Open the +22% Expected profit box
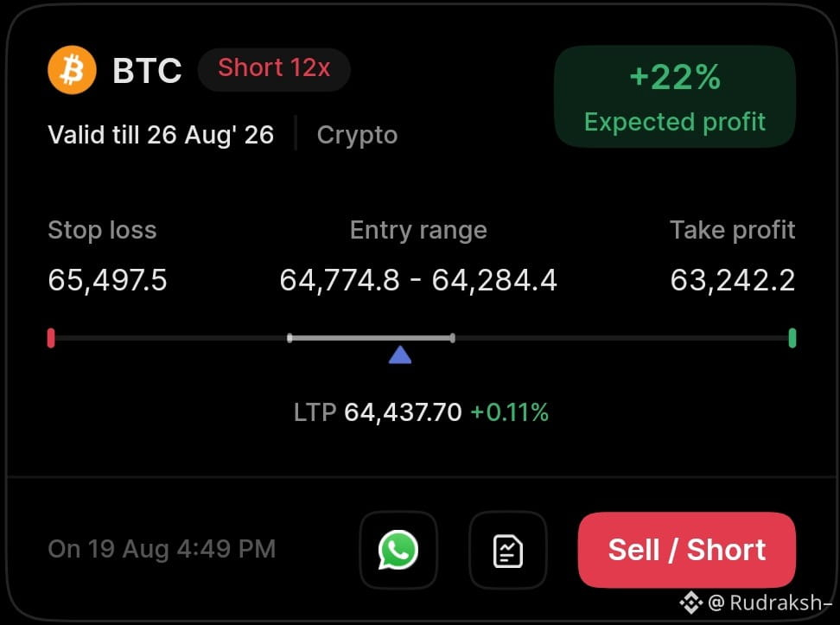 pyautogui.click(x=675, y=97)
